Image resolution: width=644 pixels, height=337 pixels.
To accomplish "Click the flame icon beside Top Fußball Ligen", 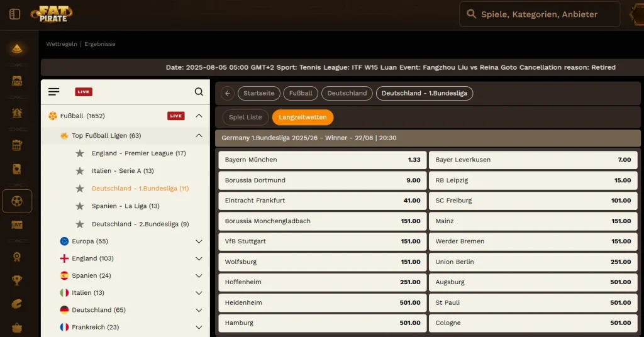I will click(64, 135).
